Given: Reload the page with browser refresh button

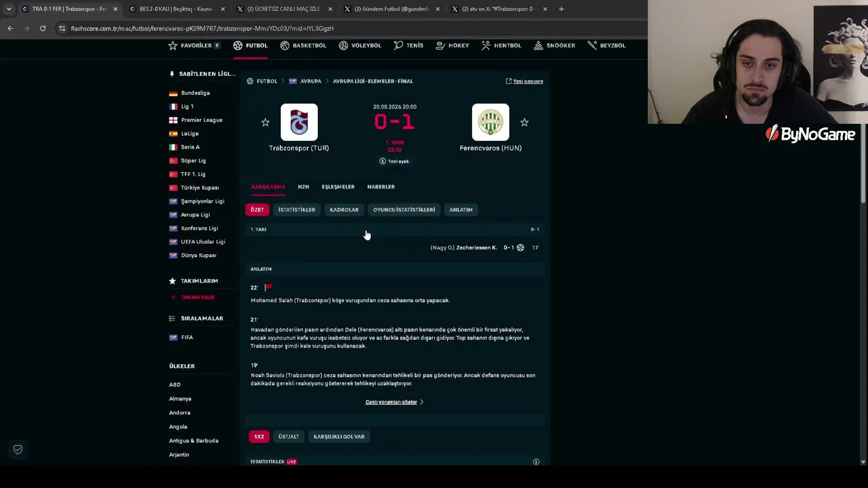Looking at the screenshot, I should point(43,28).
